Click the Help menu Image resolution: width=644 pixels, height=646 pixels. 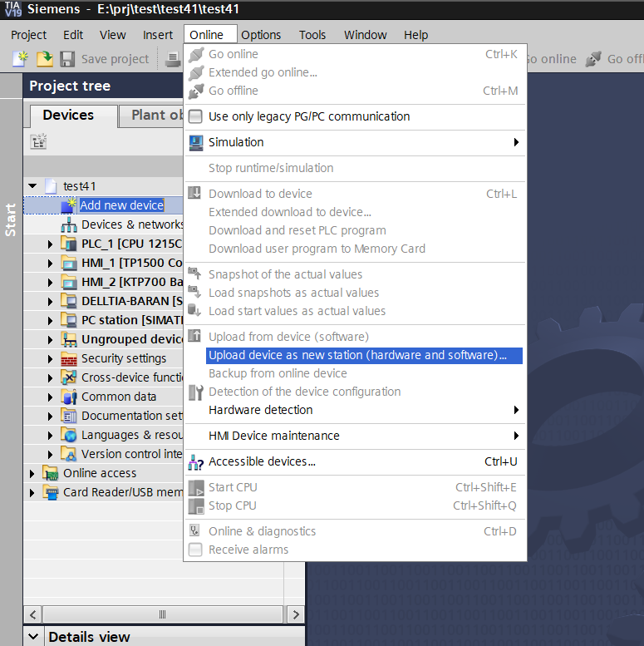point(415,35)
